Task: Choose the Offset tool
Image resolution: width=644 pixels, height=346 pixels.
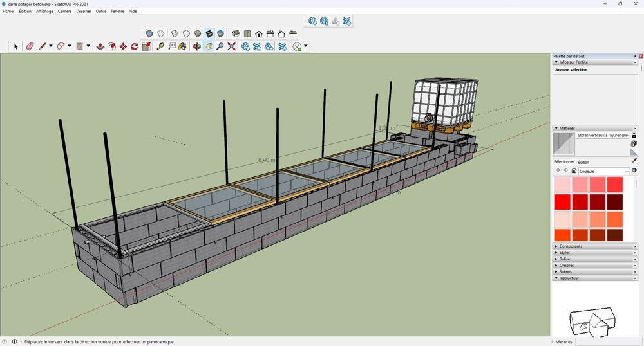Action: (x=111, y=46)
